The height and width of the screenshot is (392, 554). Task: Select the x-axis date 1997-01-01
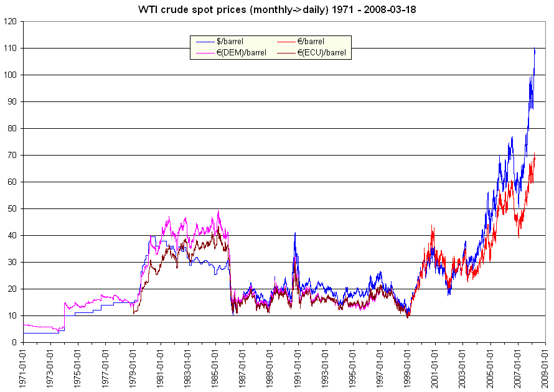(380, 368)
